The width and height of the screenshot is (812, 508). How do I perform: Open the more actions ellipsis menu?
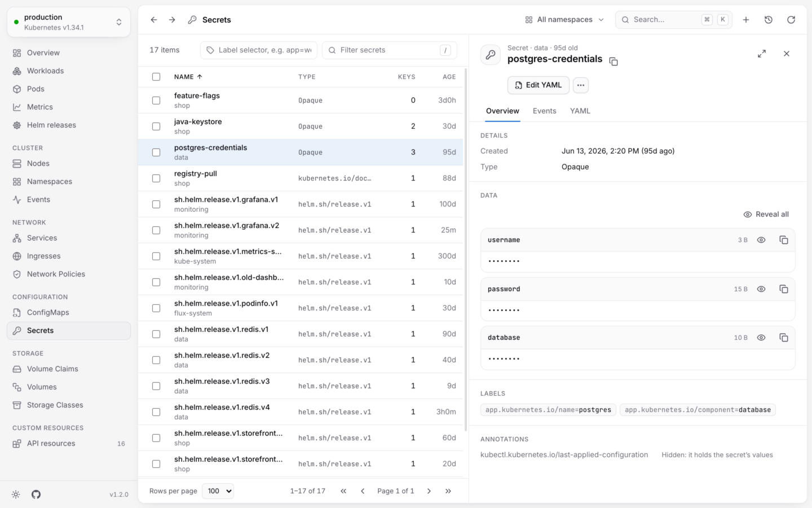click(x=581, y=85)
